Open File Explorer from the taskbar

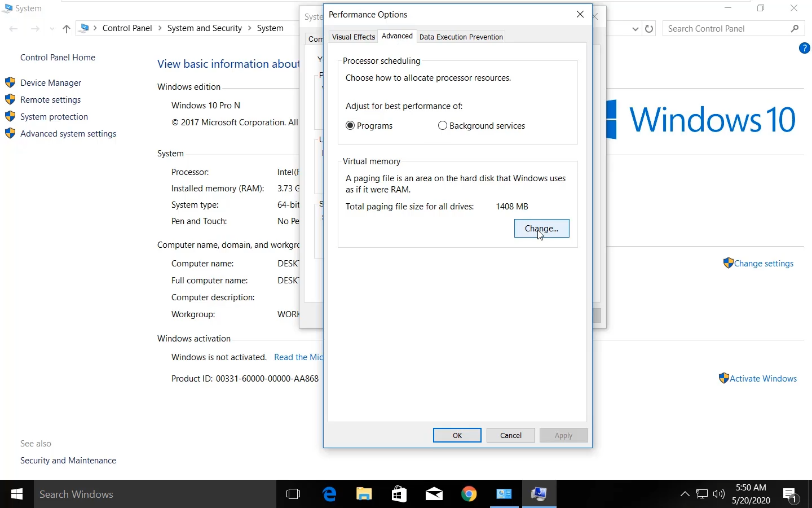(364, 494)
